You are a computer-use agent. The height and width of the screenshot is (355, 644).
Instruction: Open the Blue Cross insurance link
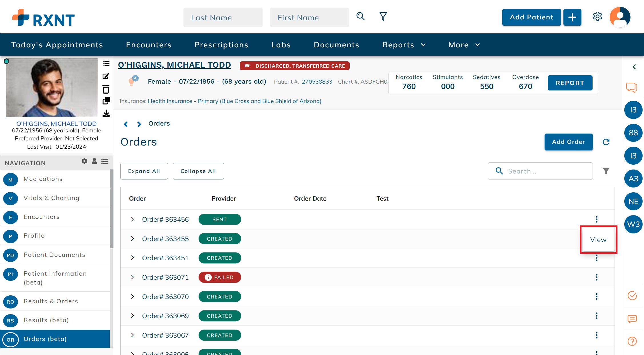click(235, 101)
